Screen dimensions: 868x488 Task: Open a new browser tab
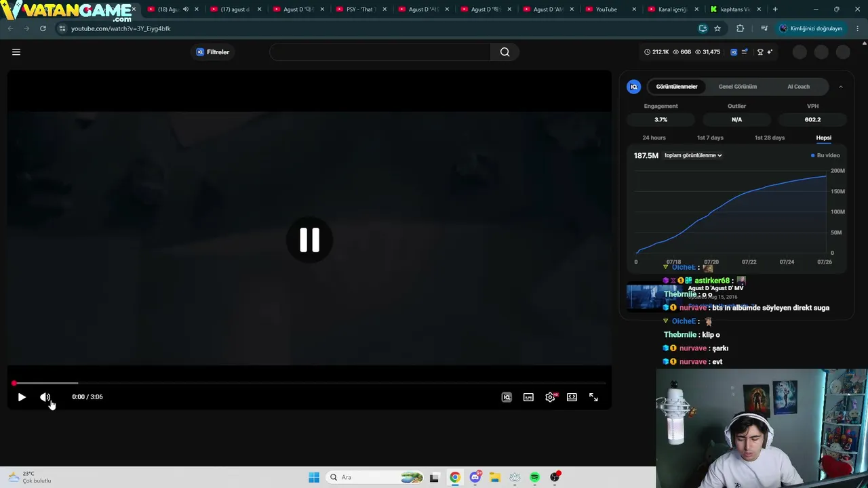click(775, 9)
